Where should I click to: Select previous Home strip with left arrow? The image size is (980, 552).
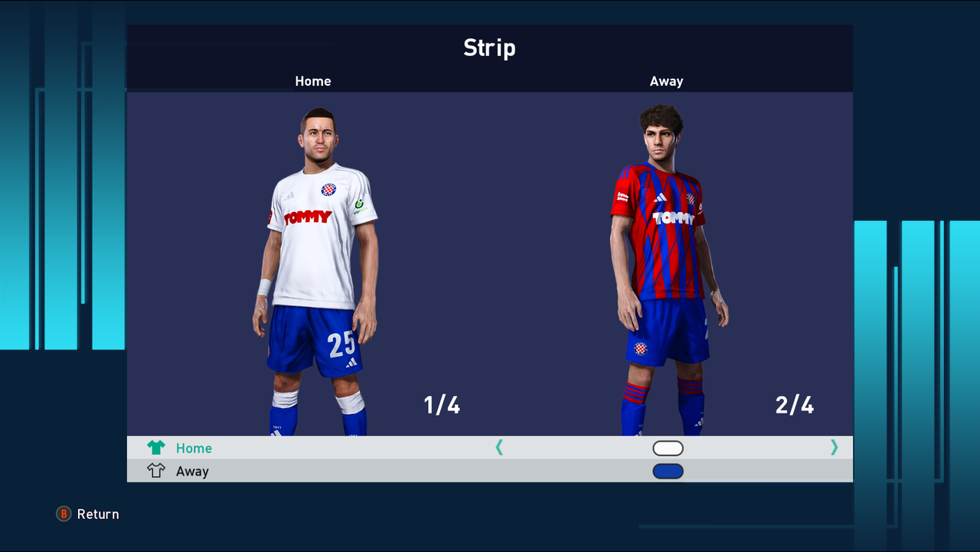pos(499,448)
